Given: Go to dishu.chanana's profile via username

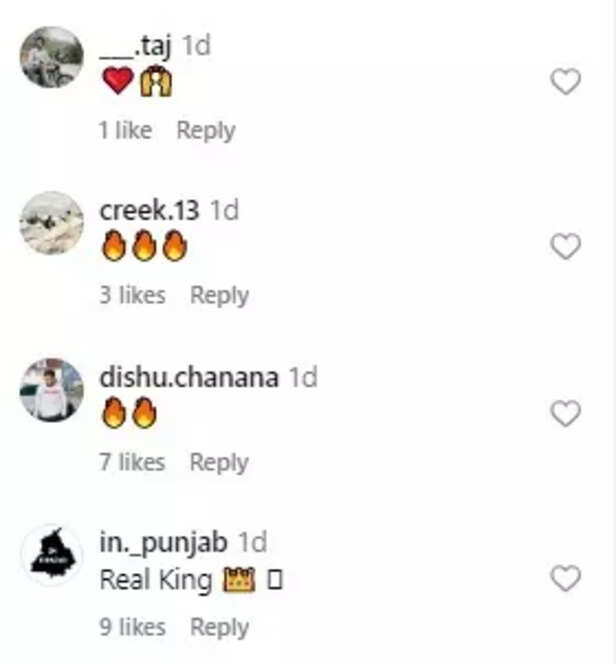Looking at the screenshot, I should click(x=189, y=377).
